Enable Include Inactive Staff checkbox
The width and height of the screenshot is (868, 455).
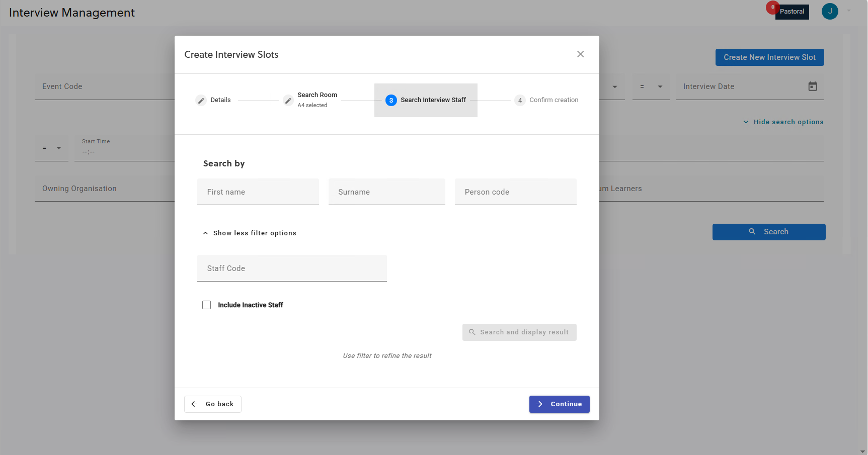point(207,305)
